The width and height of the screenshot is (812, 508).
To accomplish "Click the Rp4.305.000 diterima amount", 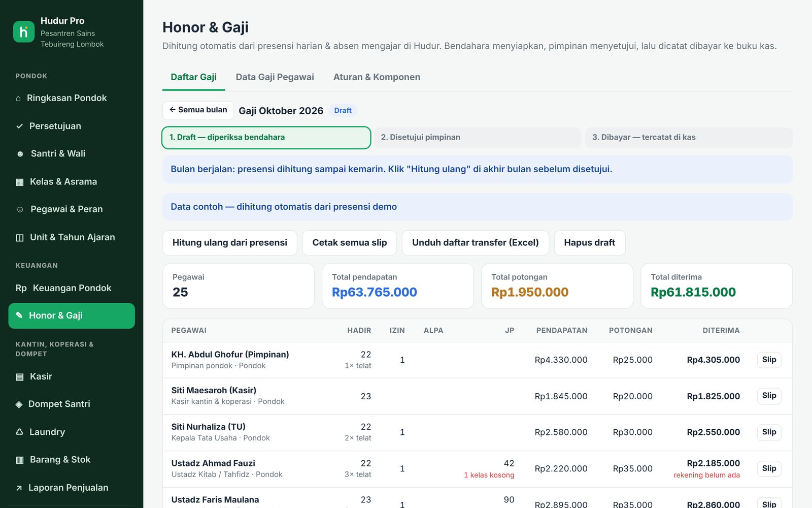I will click(x=714, y=360).
